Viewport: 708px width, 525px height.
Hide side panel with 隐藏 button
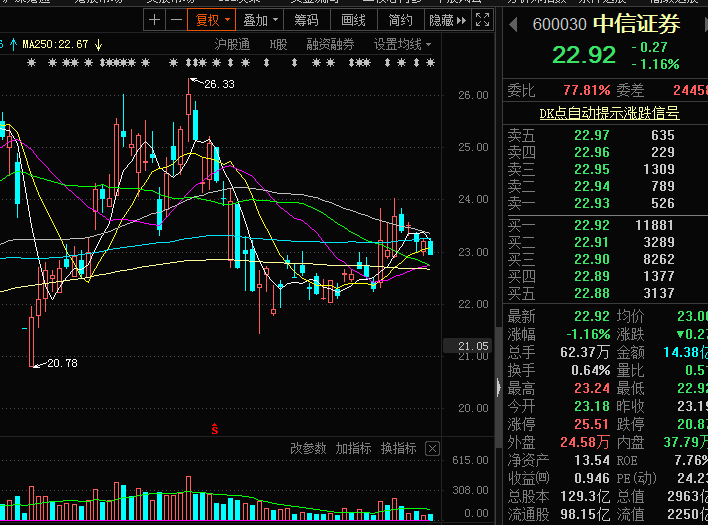pyautogui.click(x=447, y=20)
